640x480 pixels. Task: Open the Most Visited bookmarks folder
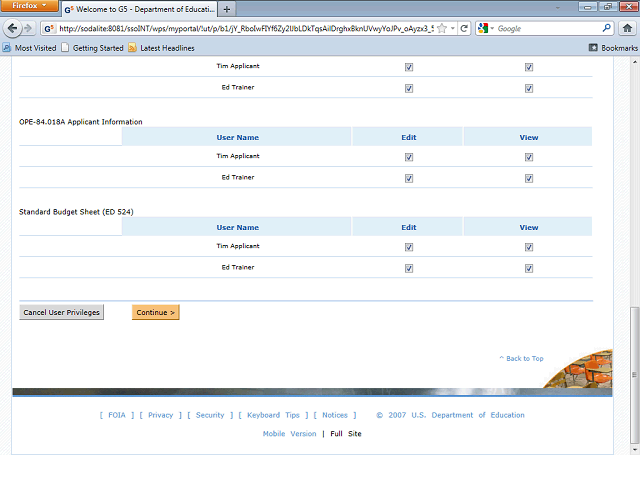point(29,48)
